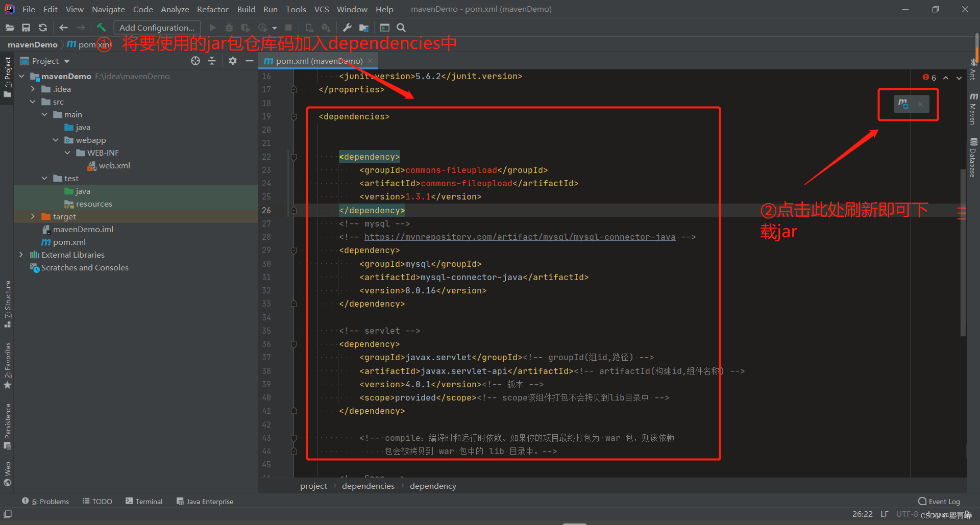Collapse the src folder

tap(33, 102)
